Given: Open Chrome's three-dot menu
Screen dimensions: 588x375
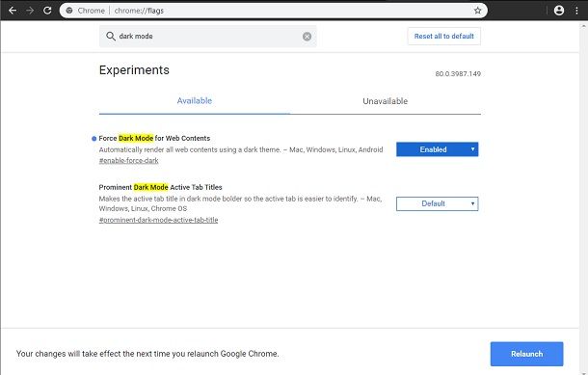Looking at the screenshot, I should point(576,11).
